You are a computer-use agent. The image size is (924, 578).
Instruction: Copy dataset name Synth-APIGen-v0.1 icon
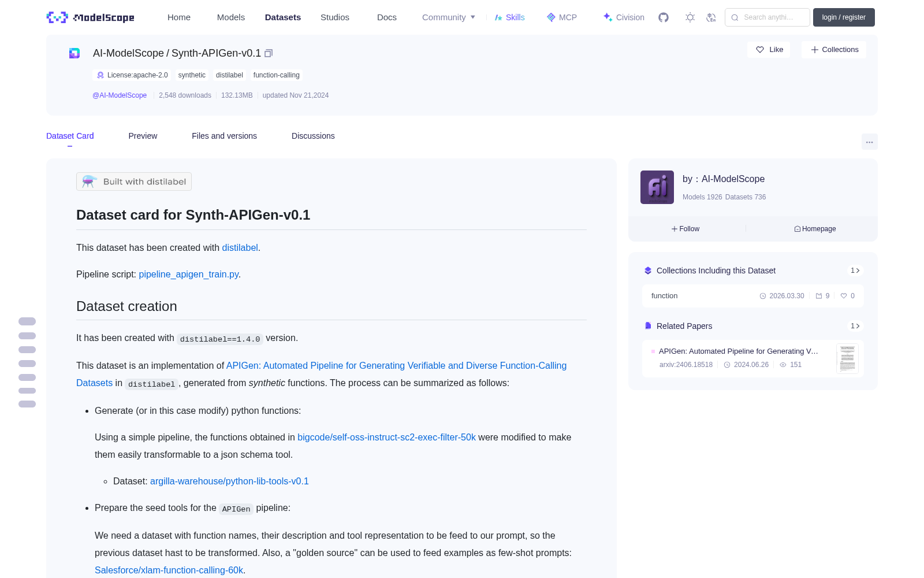269,53
